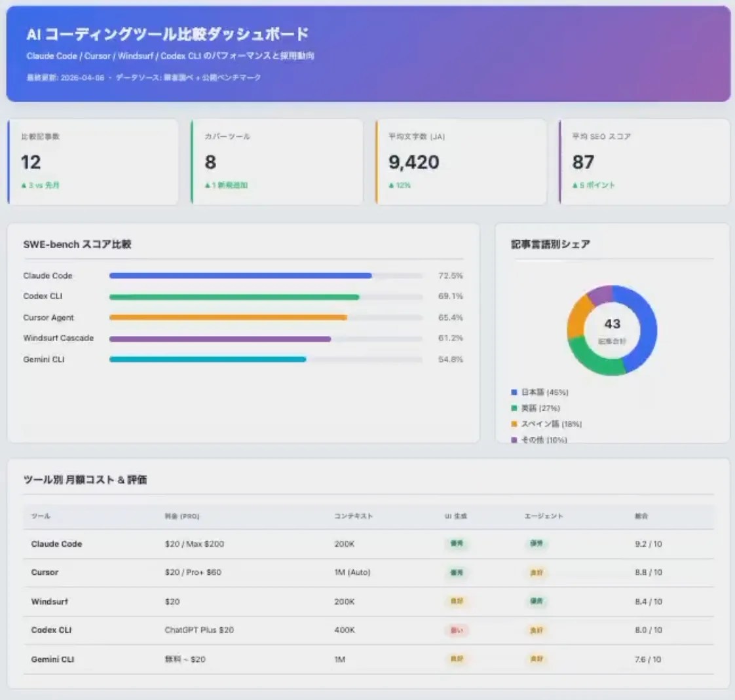
Task: Click the 69.1% score for Codex CLI
Action: (451, 296)
